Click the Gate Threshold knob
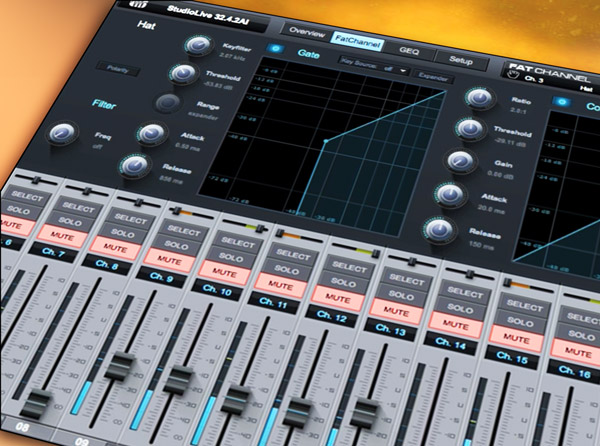This screenshot has width=600, height=446. click(183, 73)
